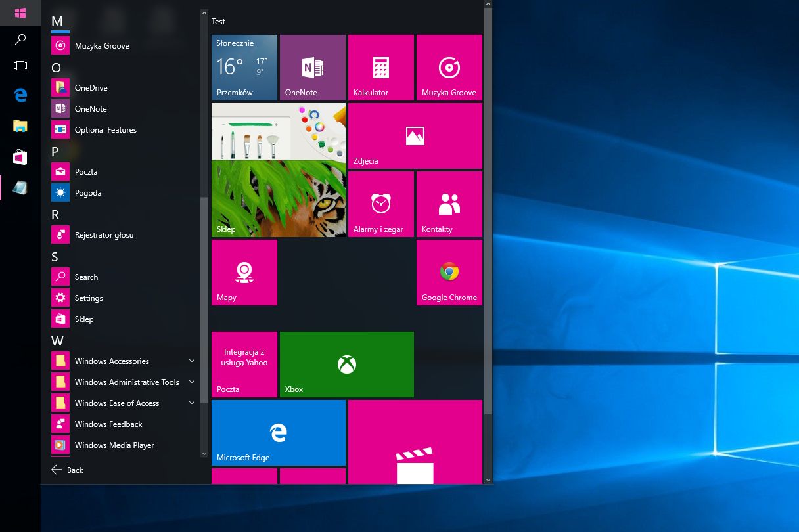Open Settings from the app list
This screenshot has height=532, width=799.
(125, 298)
